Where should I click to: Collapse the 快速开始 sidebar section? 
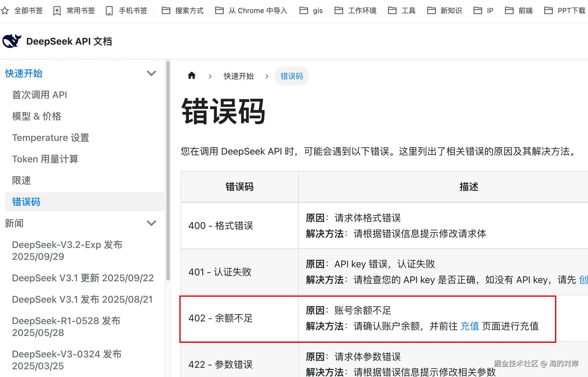[x=151, y=73]
